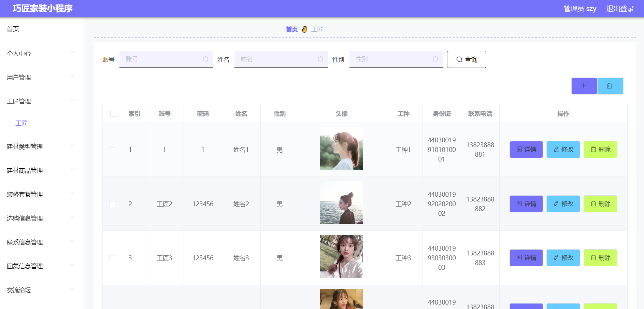Delete row 工匠3 with 删除

click(x=600, y=258)
